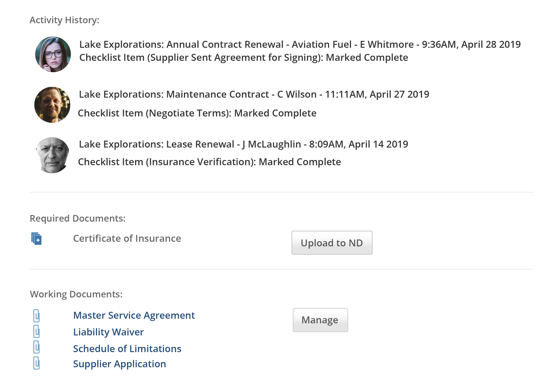Click the Certificate of Insurance label
This screenshot has width=553, height=392.
coord(127,238)
